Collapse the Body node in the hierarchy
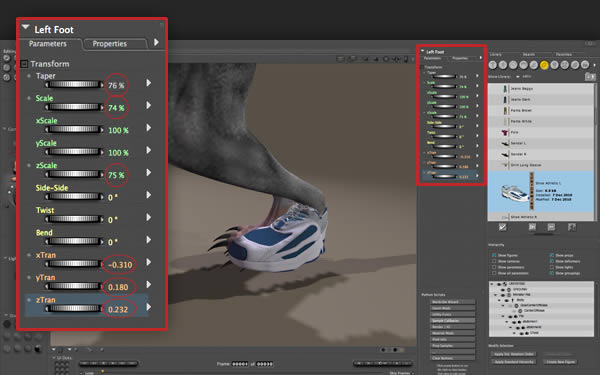The width and height of the screenshot is (600, 375). click(500, 300)
